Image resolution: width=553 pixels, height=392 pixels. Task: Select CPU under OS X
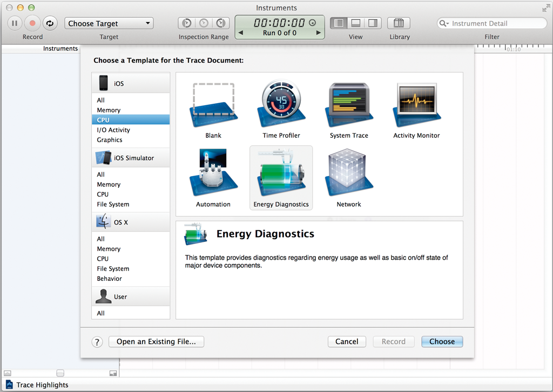pyautogui.click(x=131, y=259)
